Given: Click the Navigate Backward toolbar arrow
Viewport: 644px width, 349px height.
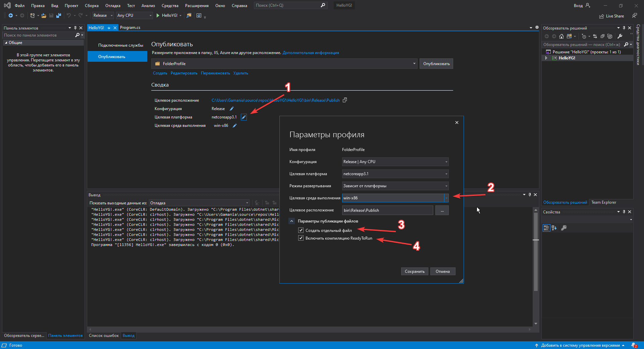Looking at the screenshot, I should pyautogui.click(x=11, y=15).
